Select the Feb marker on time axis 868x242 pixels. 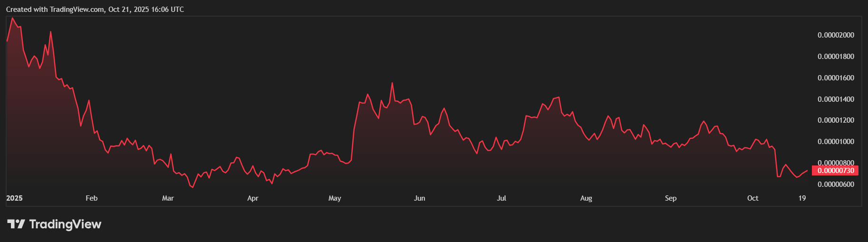91,198
